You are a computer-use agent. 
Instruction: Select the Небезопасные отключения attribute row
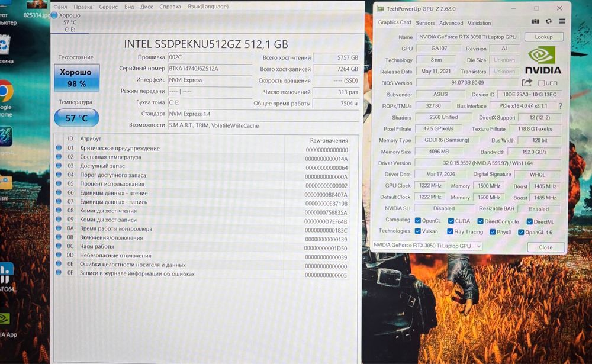tap(202, 256)
